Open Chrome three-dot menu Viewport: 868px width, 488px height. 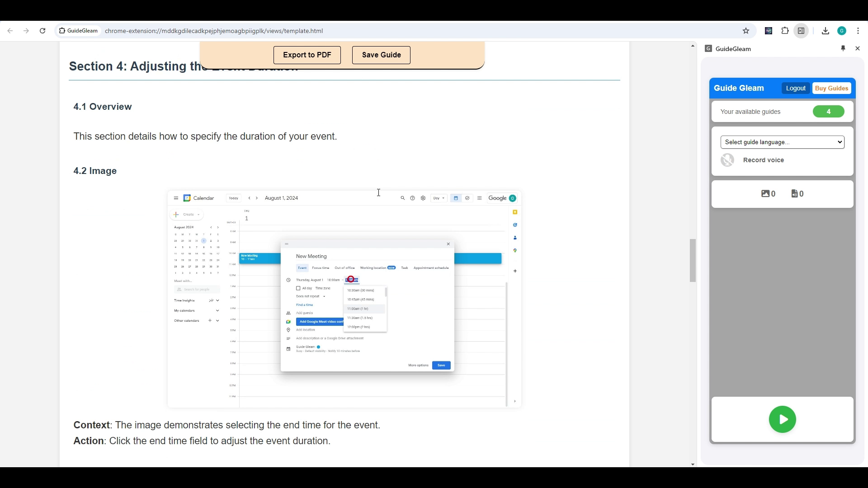click(858, 31)
